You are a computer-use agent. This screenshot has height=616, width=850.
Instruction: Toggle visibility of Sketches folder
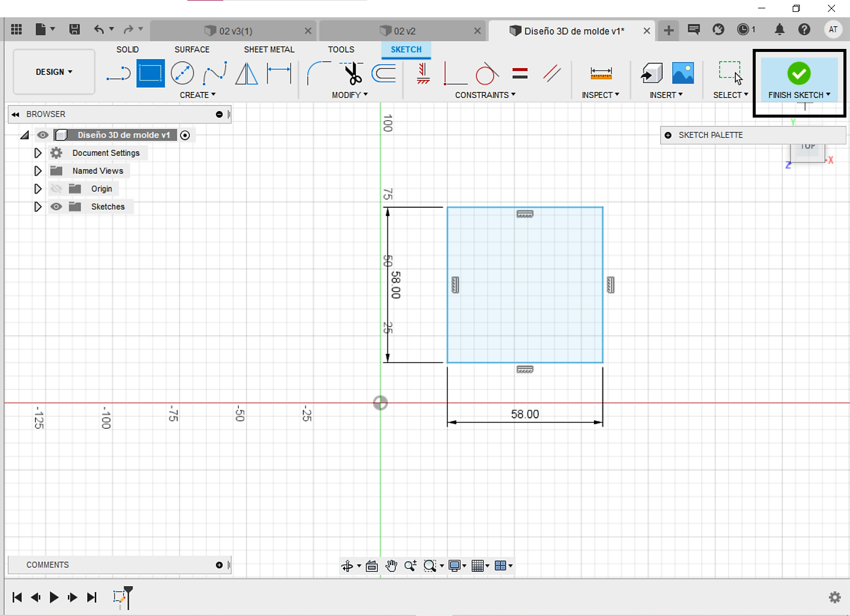pos(56,207)
